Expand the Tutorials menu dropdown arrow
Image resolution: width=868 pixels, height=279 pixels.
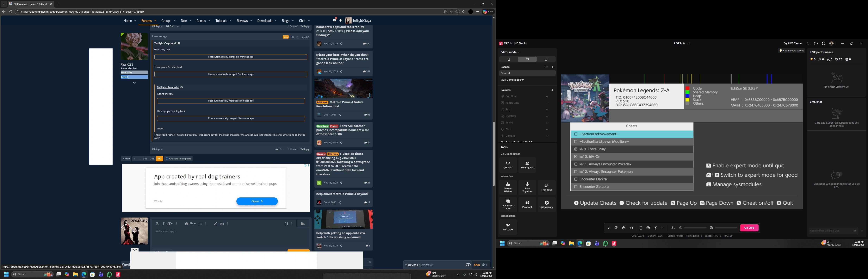pos(231,21)
